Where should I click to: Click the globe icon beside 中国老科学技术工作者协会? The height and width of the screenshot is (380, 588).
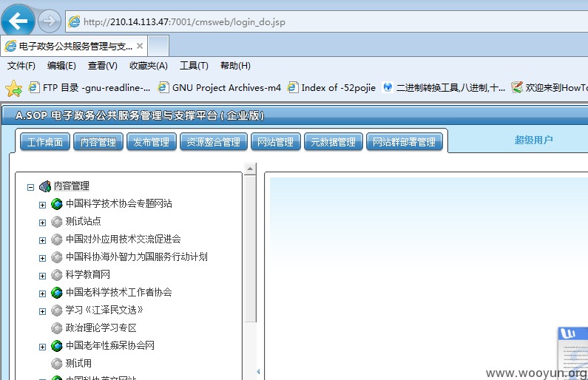pos(57,293)
